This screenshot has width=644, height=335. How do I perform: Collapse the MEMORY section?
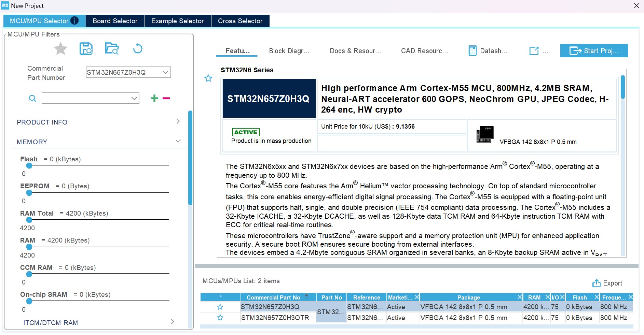(x=178, y=141)
